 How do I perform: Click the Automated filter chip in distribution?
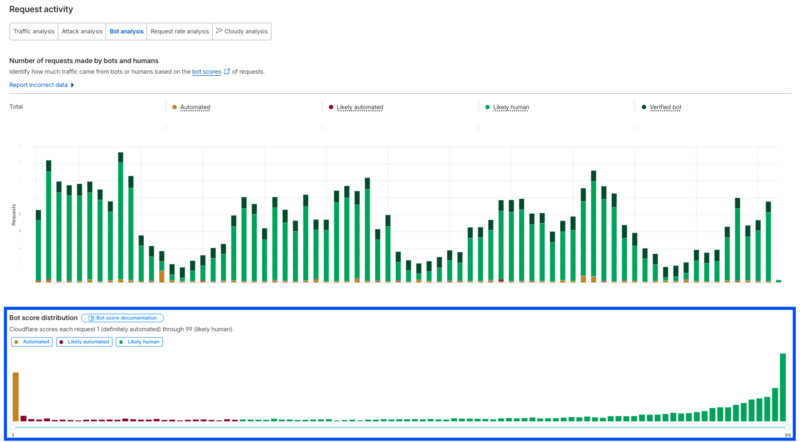pos(32,342)
